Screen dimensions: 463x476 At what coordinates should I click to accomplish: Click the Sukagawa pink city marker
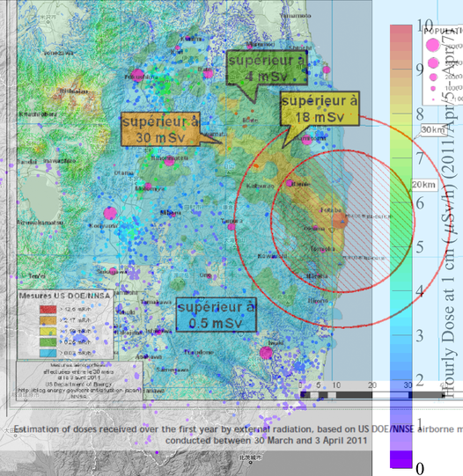(x=113, y=271)
